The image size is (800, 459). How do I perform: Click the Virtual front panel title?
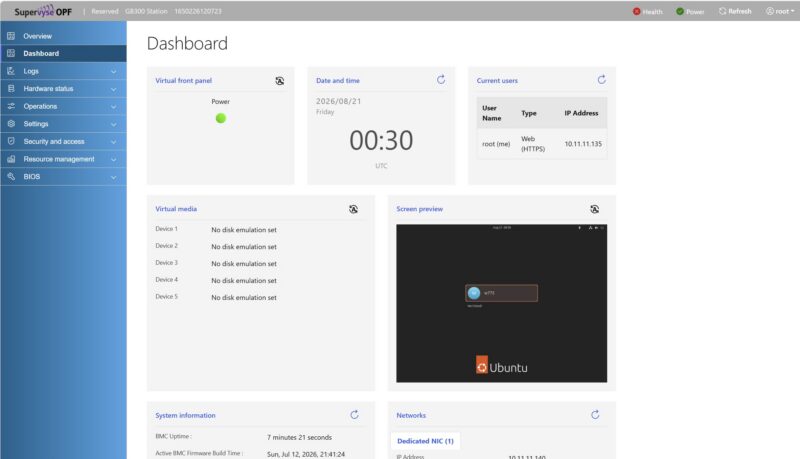(x=184, y=81)
